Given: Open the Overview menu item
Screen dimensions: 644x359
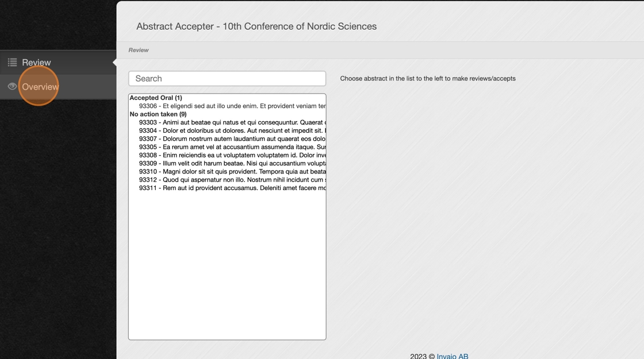Looking at the screenshot, I should [x=58, y=87].
